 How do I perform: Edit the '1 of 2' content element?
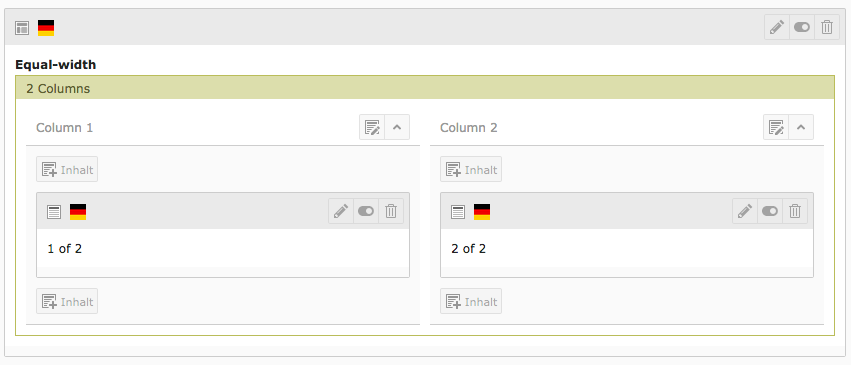point(341,211)
